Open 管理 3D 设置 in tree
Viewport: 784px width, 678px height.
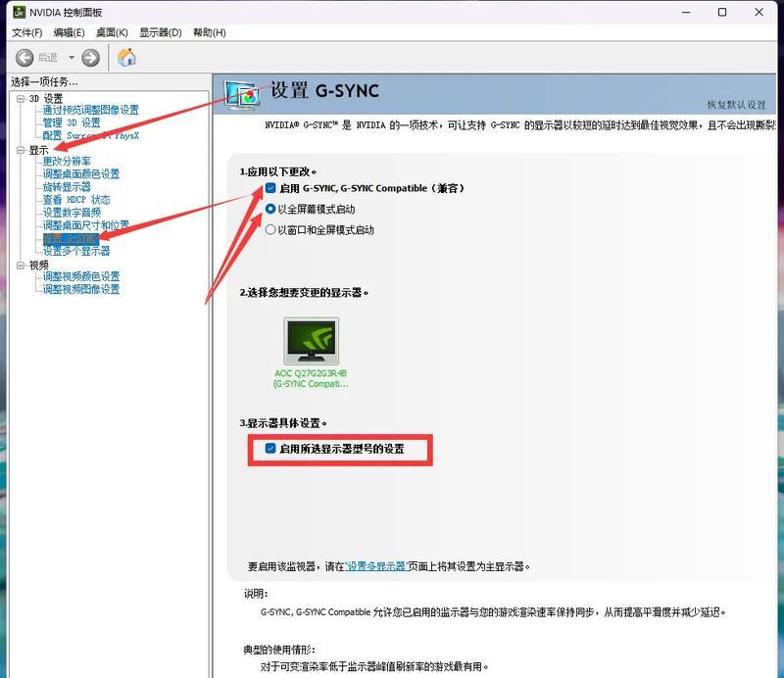[72, 123]
